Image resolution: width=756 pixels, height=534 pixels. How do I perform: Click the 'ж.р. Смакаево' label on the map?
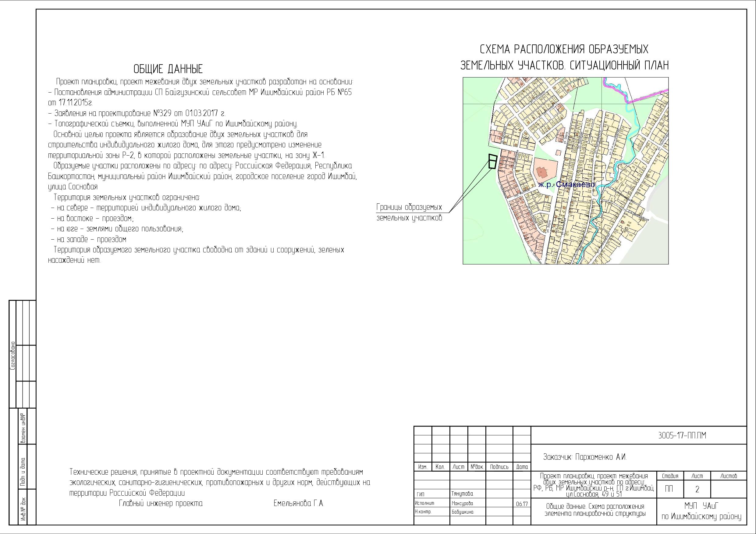tap(566, 185)
